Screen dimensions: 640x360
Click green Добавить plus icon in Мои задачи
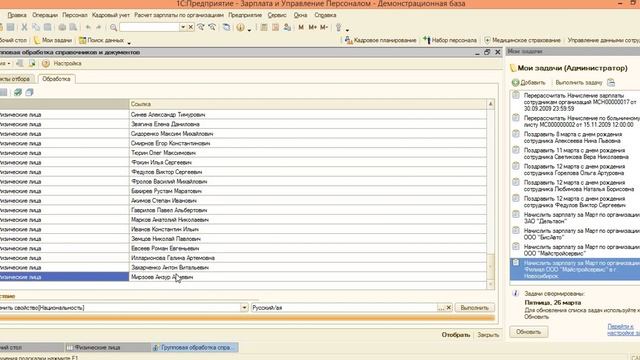pyautogui.click(x=516, y=82)
